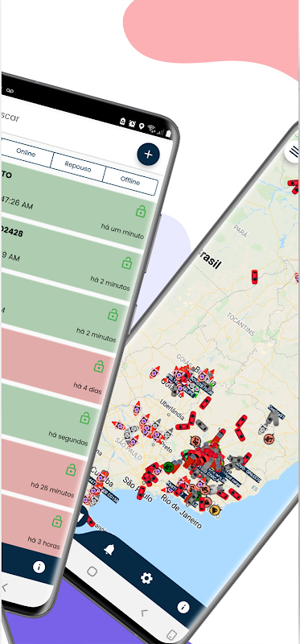The height and width of the screenshot is (644, 300).
Task: Open settings gear on map phone
Action: (x=146, y=578)
